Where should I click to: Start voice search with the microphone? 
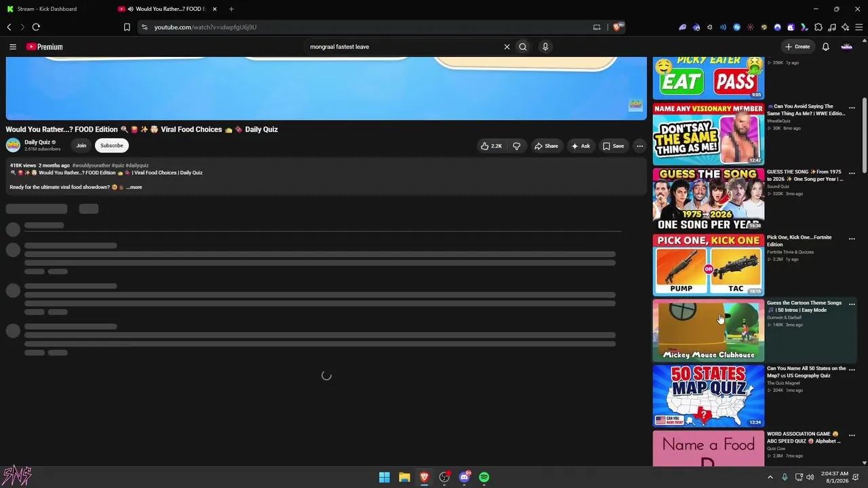click(x=545, y=47)
